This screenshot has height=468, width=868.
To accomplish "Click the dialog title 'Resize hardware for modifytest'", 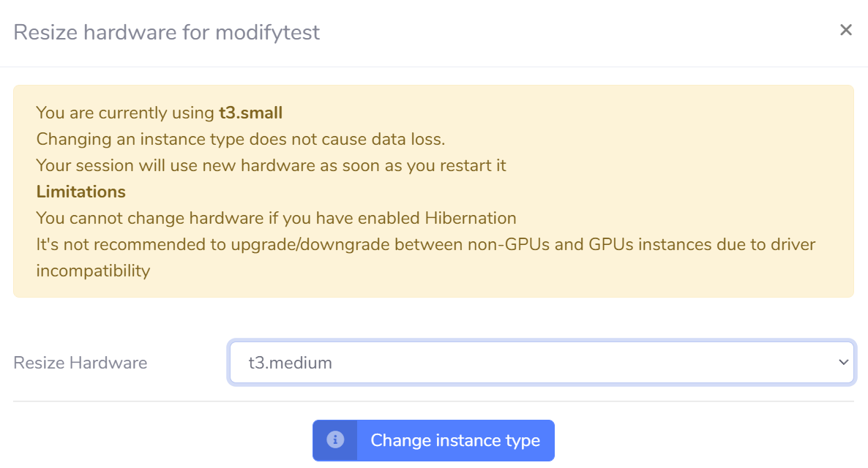I will coord(168,32).
